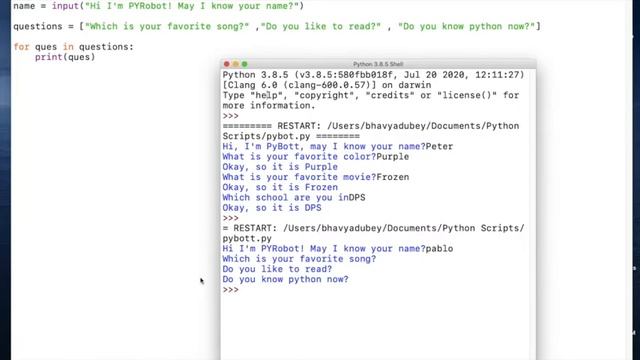Screen dimensions: 640x360
Task: Click 'Okay, so it is Frozen' output
Action: click(280, 187)
